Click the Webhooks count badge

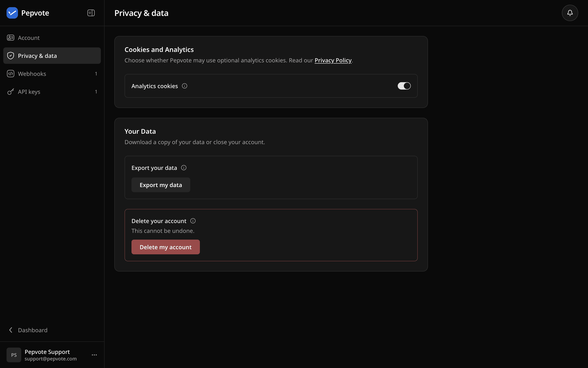pyautogui.click(x=96, y=74)
